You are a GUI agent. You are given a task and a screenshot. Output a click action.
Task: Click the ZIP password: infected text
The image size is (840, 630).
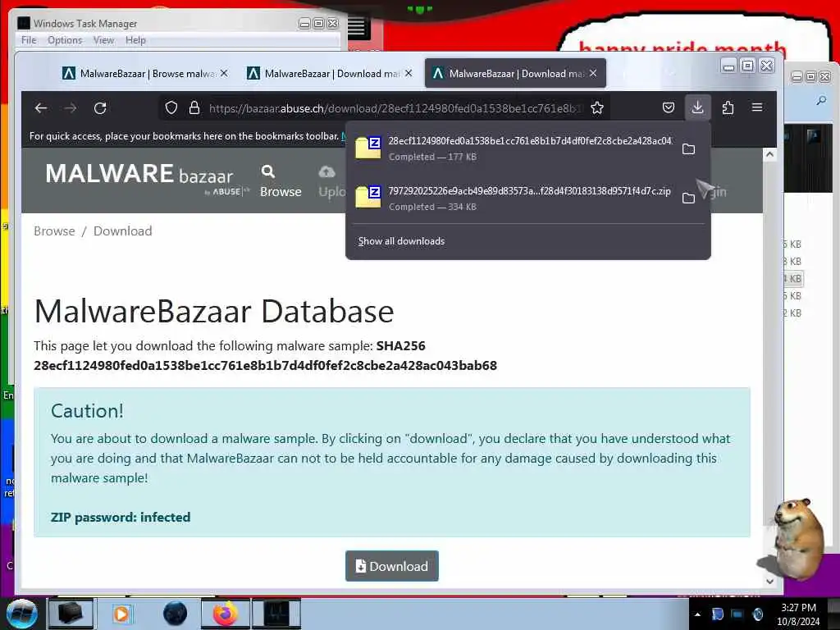121,517
